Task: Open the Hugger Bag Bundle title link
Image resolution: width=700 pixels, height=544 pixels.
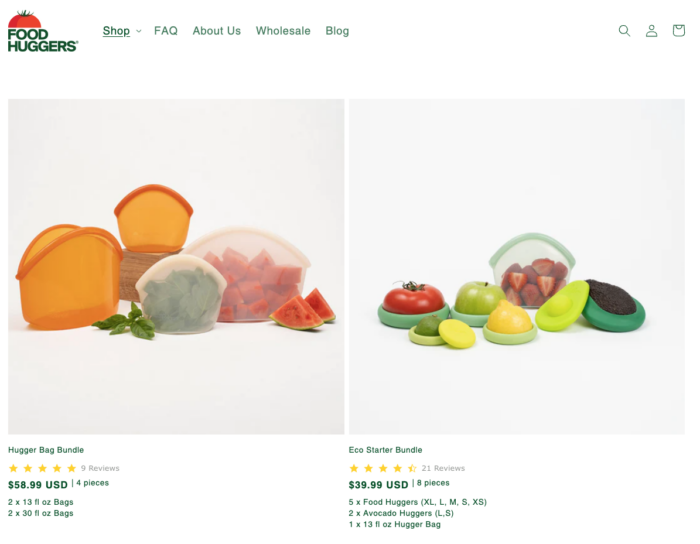Action: tap(46, 450)
